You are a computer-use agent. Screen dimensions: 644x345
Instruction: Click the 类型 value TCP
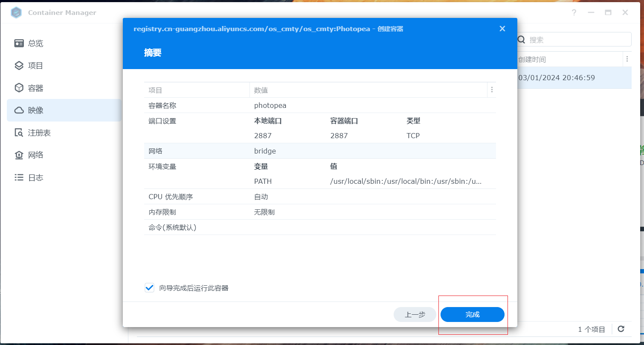pos(413,136)
